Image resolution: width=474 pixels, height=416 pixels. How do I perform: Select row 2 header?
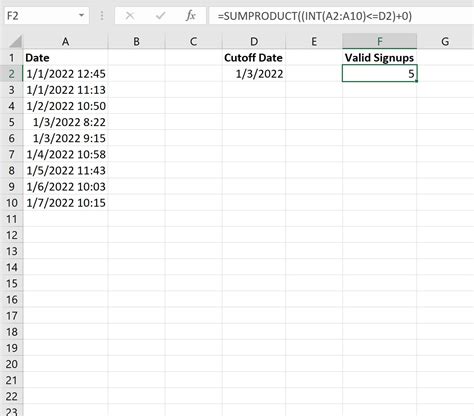(12, 74)
